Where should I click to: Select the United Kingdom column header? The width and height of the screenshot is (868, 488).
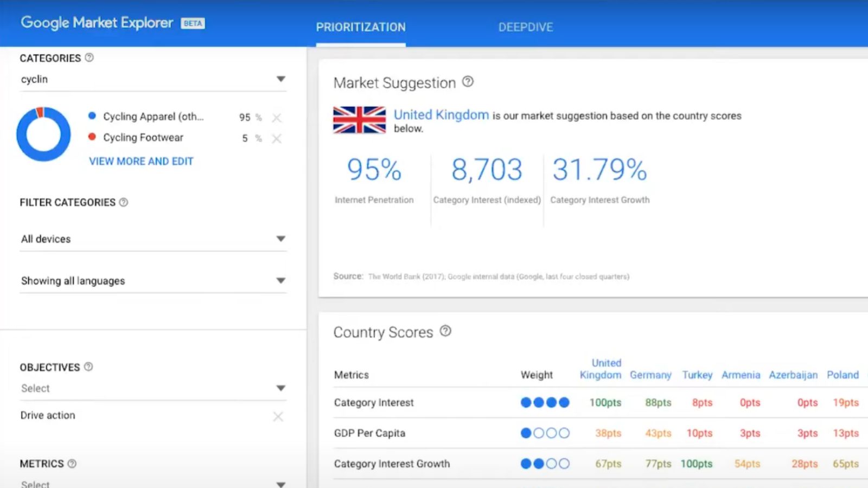pyautogui.click(x=601, y=369)
